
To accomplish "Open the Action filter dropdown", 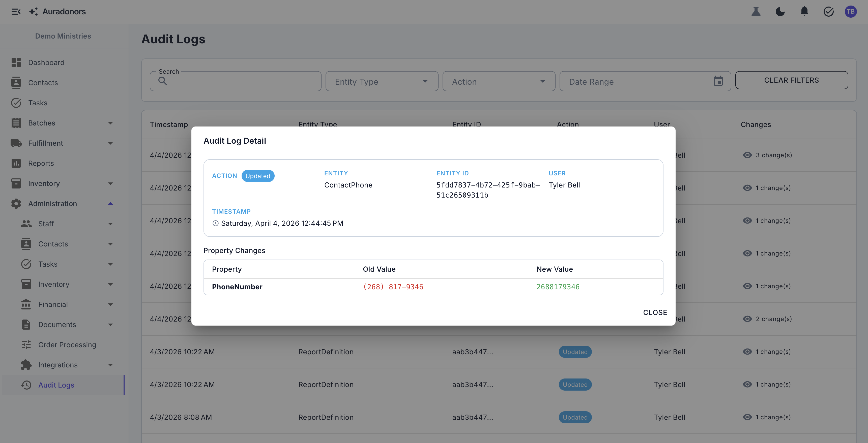I will click(x=498, y=81).
